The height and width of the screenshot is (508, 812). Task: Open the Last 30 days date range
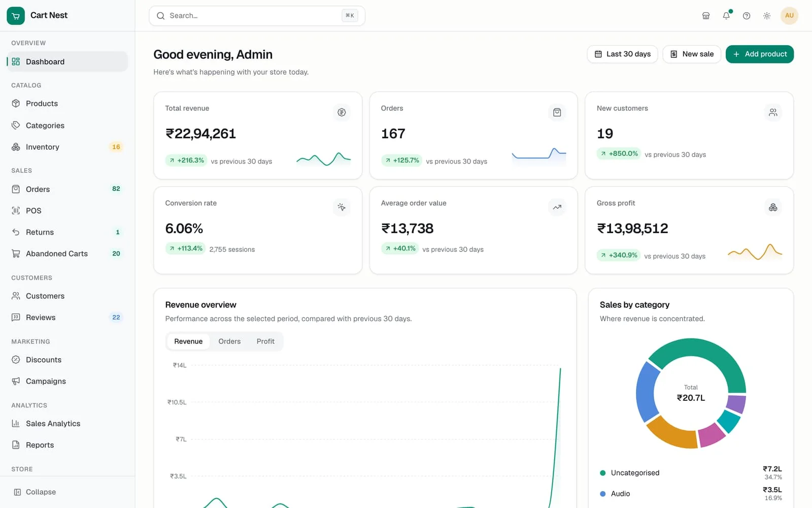coord(622,54)
